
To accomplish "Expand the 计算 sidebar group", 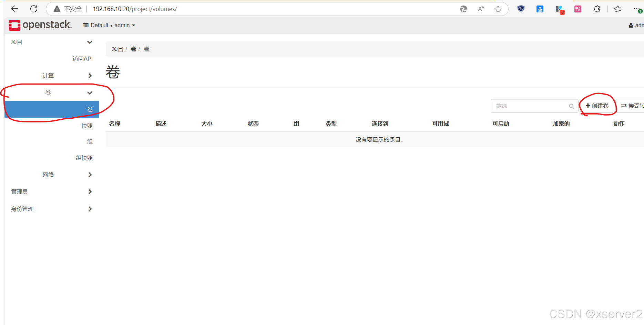I will [x=52, y=76].
